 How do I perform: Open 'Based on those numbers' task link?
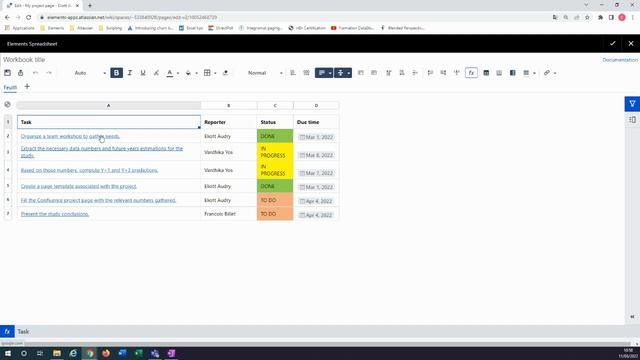[x=89, y=170]
